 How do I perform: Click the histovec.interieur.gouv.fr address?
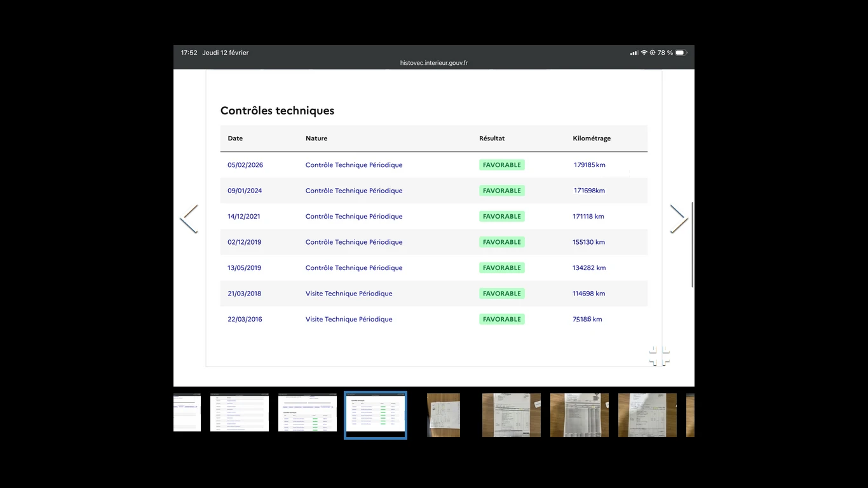coord(434,63)
